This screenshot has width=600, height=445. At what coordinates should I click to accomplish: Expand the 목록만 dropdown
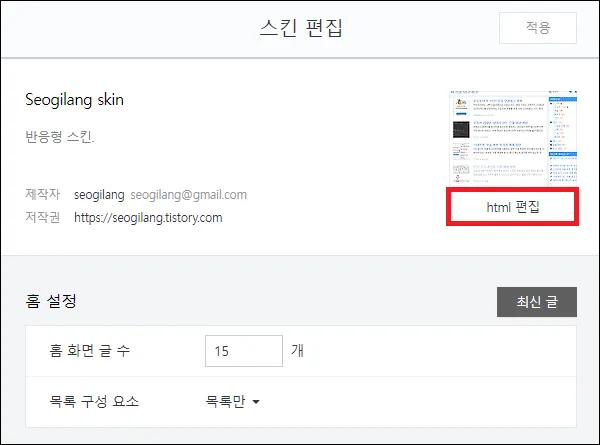(233, 401)
